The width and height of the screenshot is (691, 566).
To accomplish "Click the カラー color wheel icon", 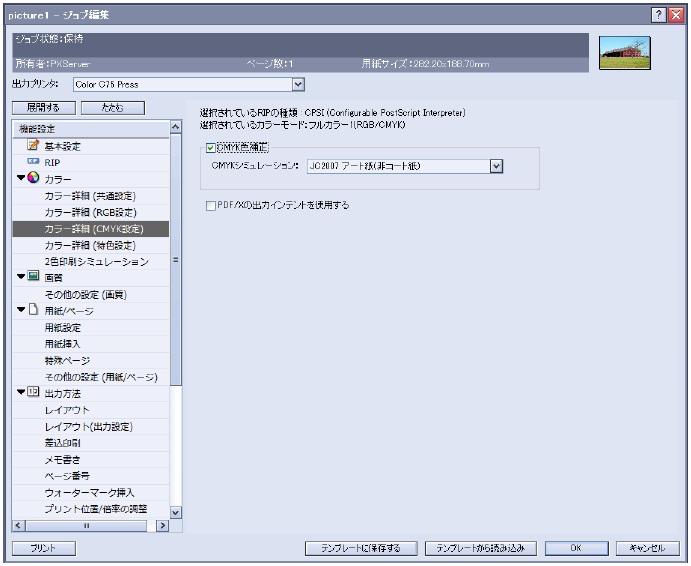I will pos(34,179).
